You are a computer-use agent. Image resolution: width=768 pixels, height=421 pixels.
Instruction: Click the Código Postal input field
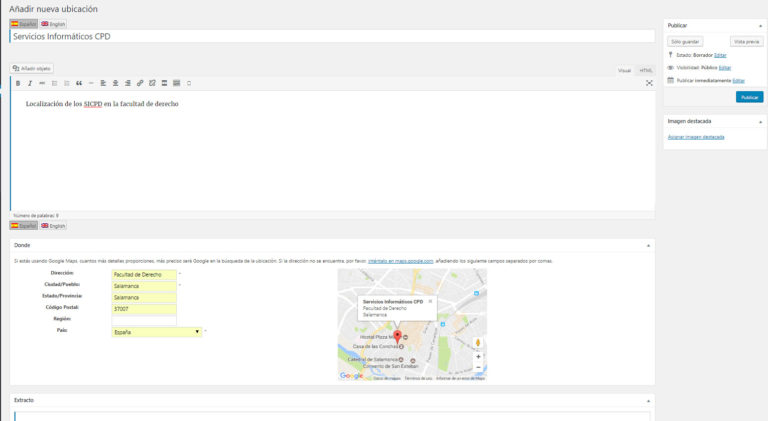[144, 308]
